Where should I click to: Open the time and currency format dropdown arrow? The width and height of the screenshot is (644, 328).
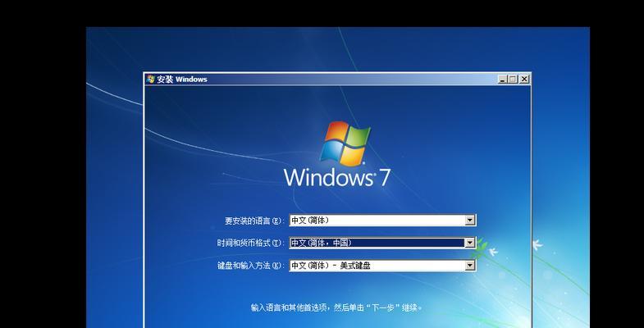tap(470, 243)
